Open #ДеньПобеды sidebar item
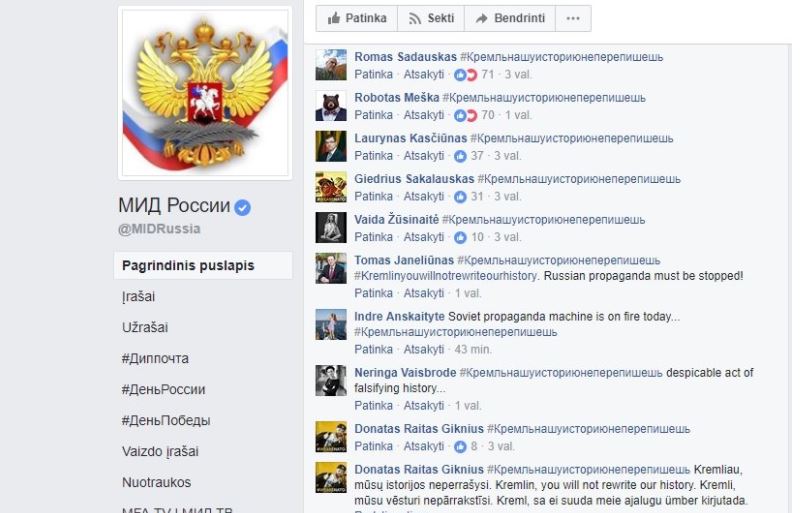 166,421
